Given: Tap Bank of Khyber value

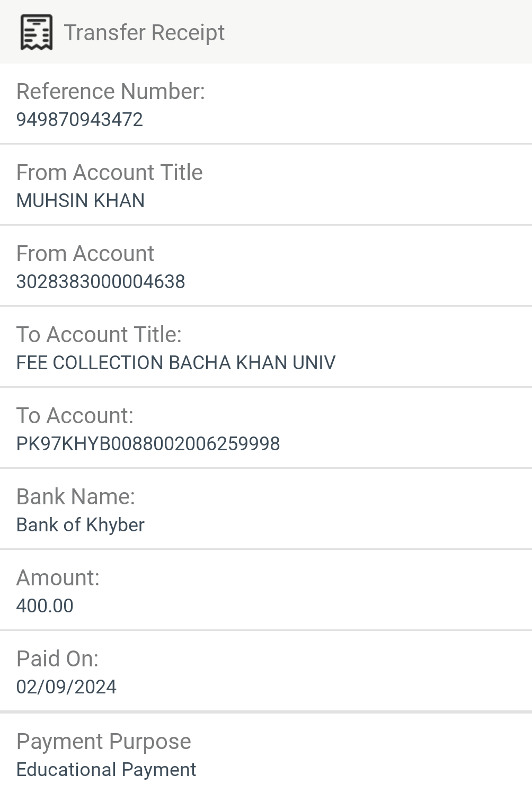Looking at the screenshot, I should point(81,525).
